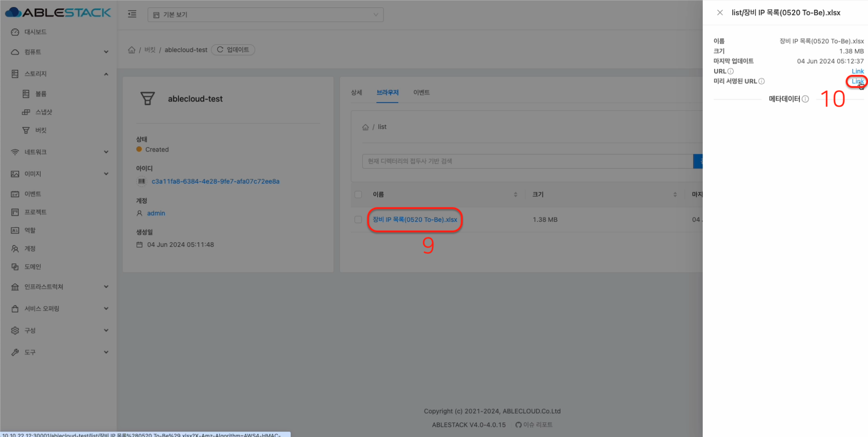
Task: Toggle the sidebar collapse hamburger icon
Action: point(132,14)
